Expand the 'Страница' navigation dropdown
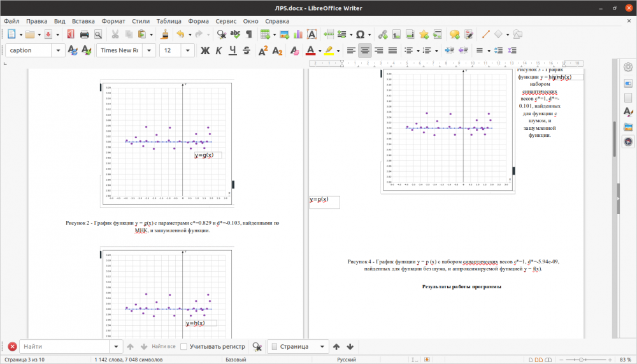 tap(321, 347)
